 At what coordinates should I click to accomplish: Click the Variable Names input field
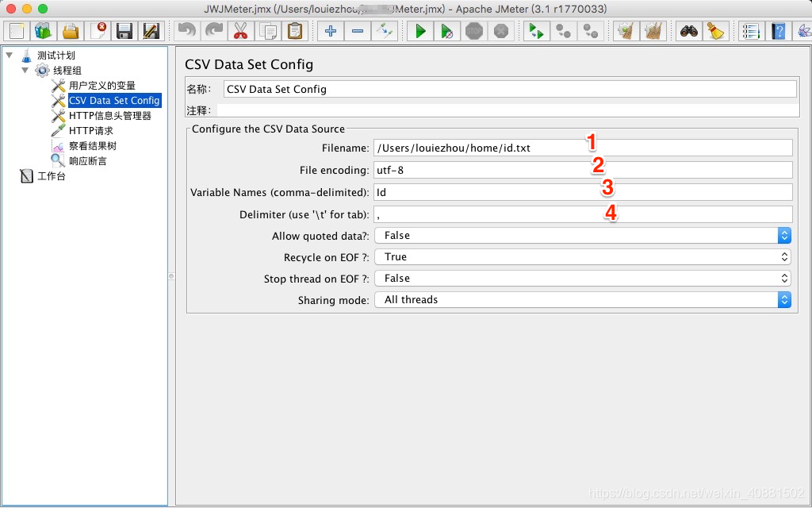(x=583, y=192)
